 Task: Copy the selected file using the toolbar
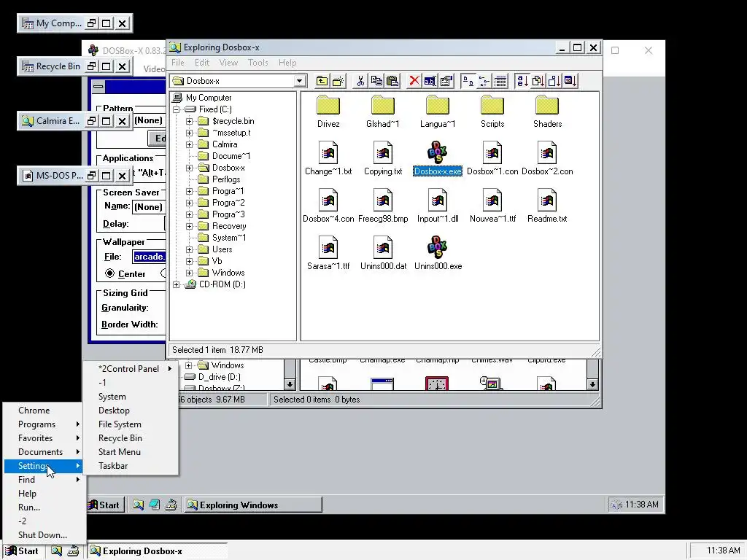pos(376,81)
